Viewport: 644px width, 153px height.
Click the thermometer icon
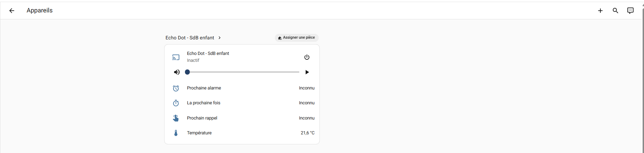click(176, 133)
